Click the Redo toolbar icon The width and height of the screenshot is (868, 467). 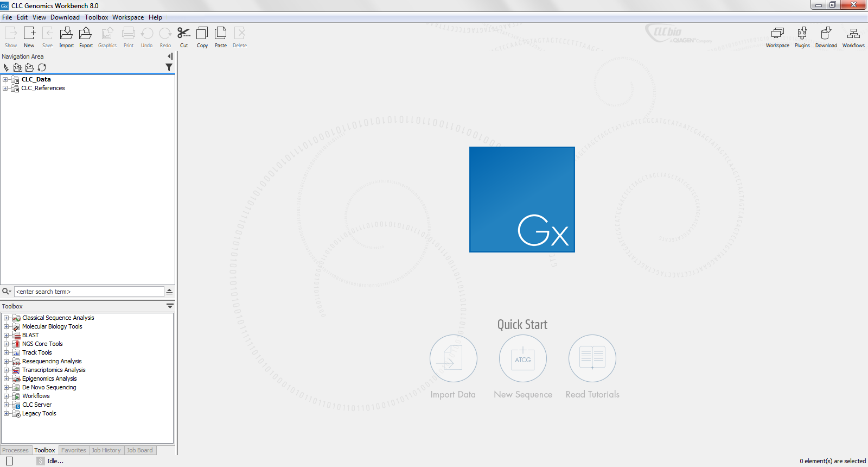coord(165,37)
